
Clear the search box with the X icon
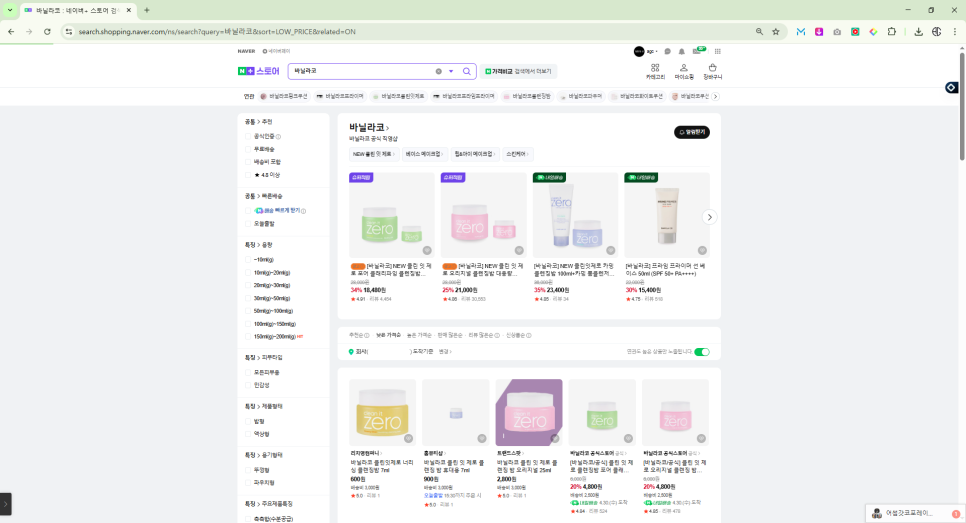(x=439, y=71)
